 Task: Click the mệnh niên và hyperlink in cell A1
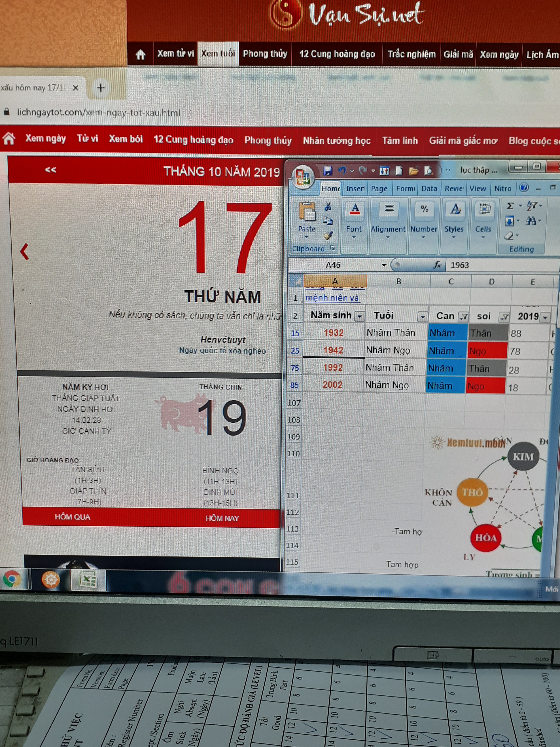pyautogui.click(x=332, y=298)
